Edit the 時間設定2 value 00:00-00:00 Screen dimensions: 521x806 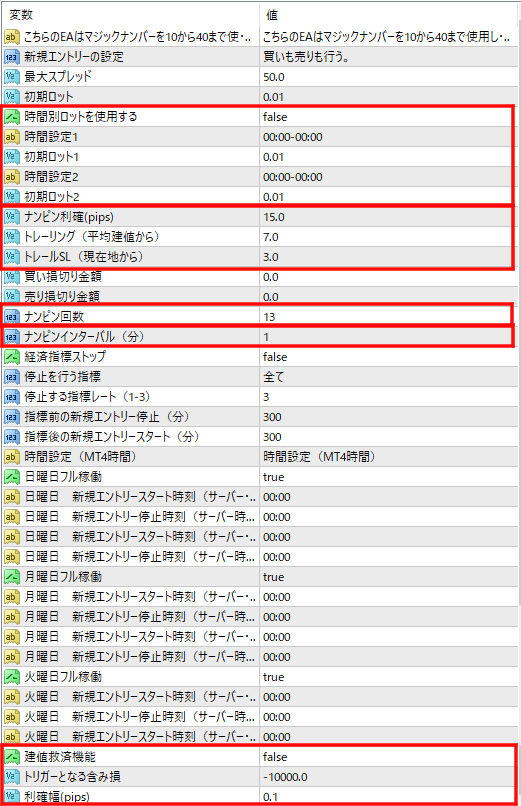pyautogui.click(x=293, y=177)
